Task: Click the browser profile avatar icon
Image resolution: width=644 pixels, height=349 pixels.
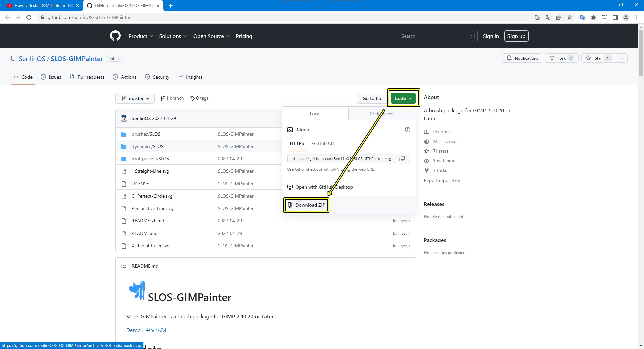Action: click(x=626, y=17)
